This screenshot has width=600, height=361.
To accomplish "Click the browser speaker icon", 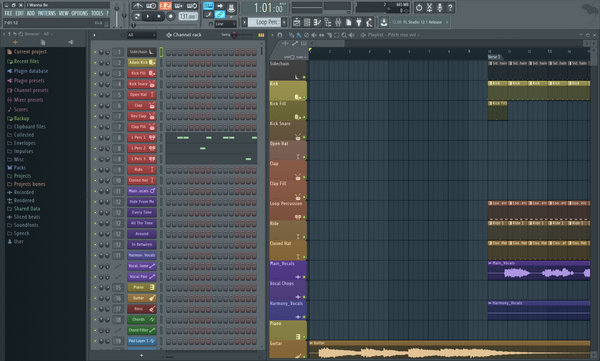I will pos(71,42).
